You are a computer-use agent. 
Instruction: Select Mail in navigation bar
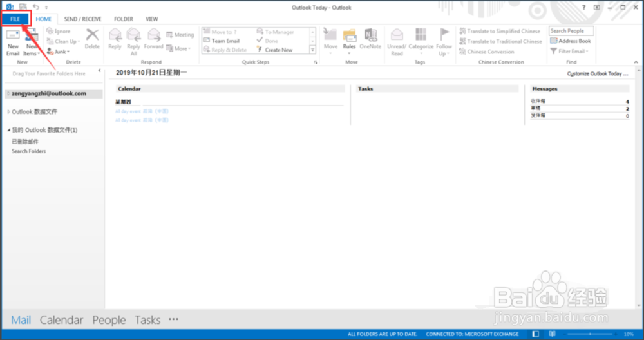pyautogui.click(x=21, y=320)
